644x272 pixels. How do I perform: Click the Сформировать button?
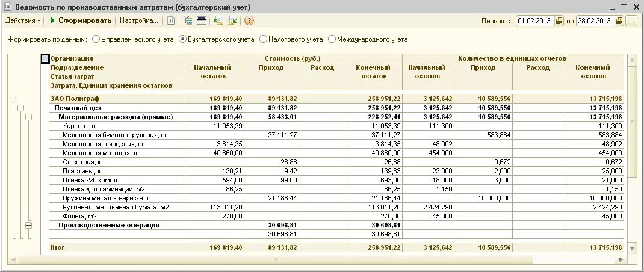81,20
